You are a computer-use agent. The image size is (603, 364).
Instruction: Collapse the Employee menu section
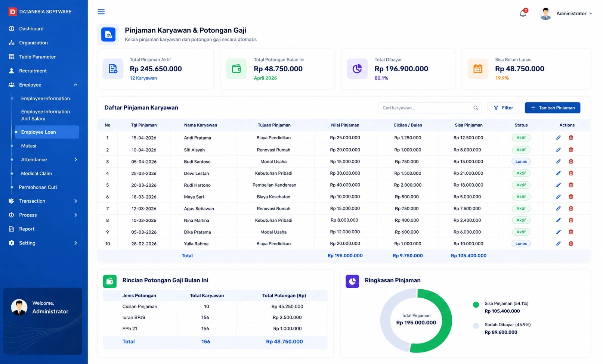click(x=75, y=85)
